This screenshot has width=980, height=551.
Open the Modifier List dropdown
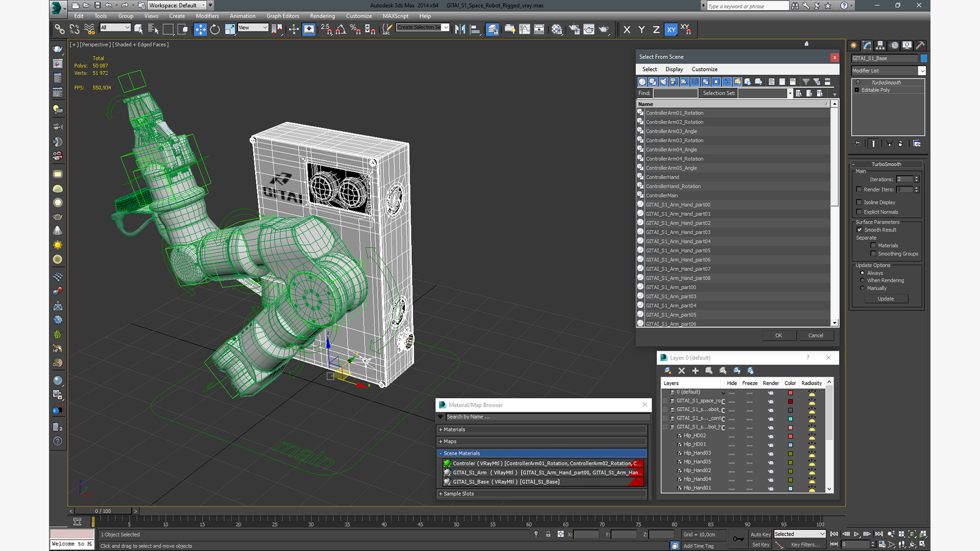pos(922,71)
